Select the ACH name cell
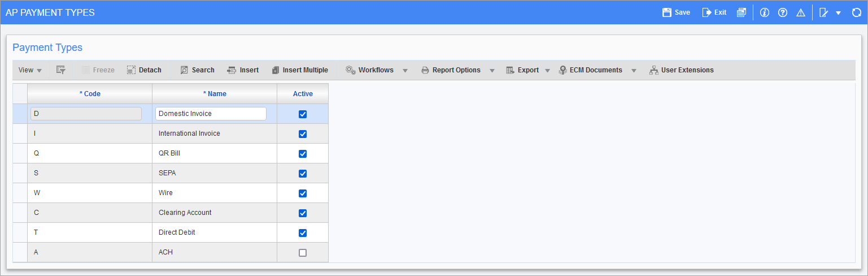868x276 pixels. (x=215, y=252)
